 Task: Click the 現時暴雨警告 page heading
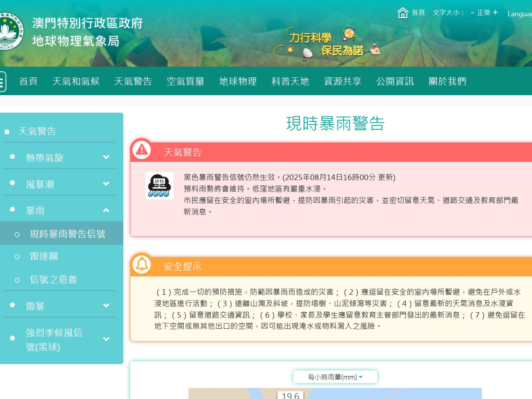pyautogui.click(x=335, y=123)
